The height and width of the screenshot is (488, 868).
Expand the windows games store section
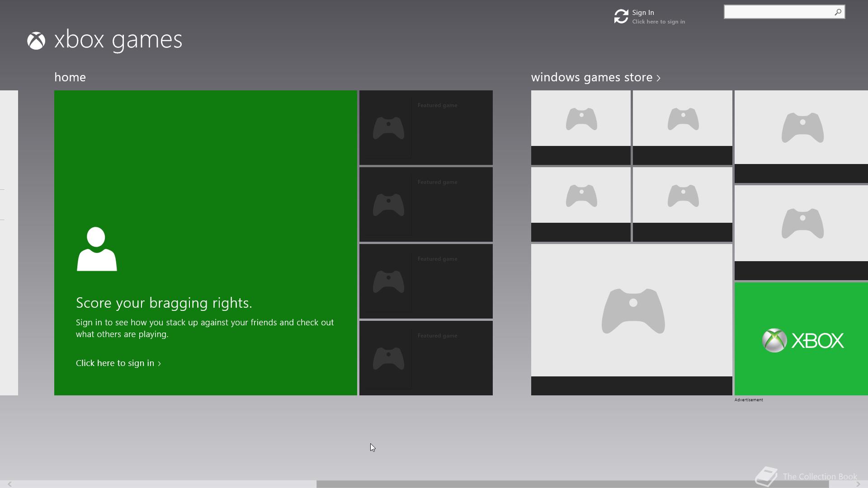tap(596, 77)
